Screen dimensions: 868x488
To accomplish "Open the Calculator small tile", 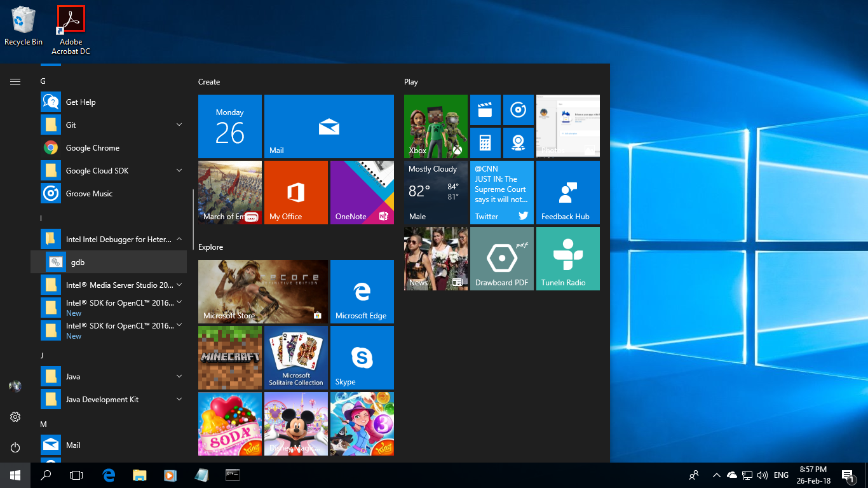I will (x=485, y=143).
